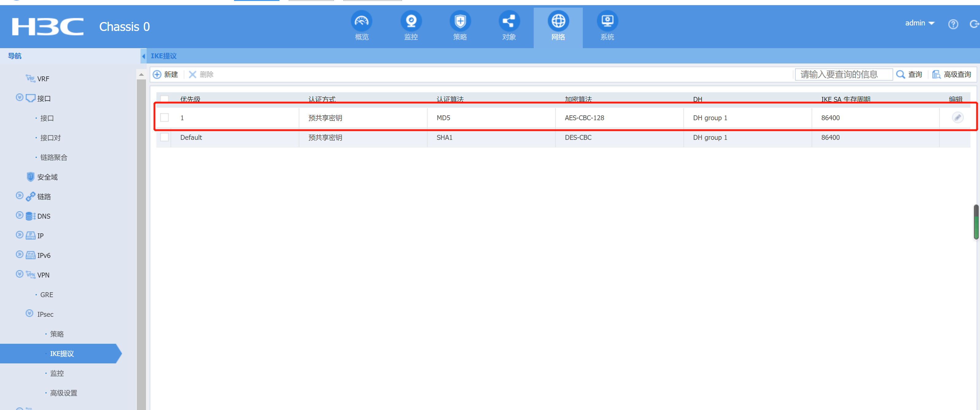Open the admin user dropdown
This screenshot has height=410, width=980.
coord(919,23)
